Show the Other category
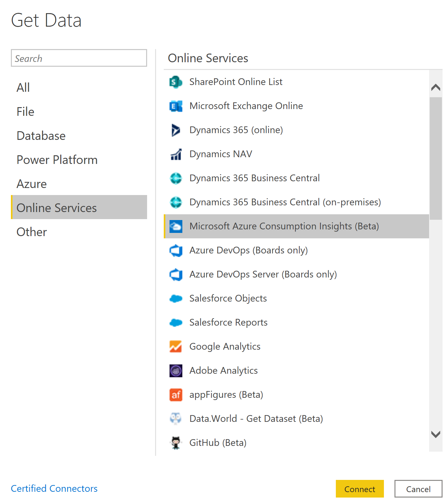 coord(79,232)
